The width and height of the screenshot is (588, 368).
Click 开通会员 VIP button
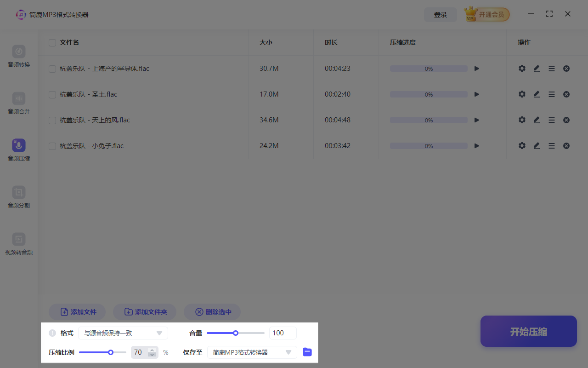coord(486,15)
